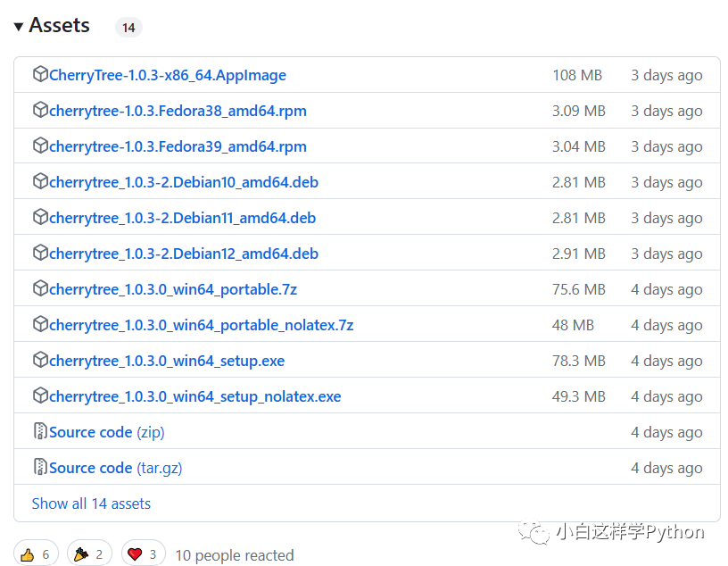Click package icon beside Fedora39 rpm

point(40,146)
